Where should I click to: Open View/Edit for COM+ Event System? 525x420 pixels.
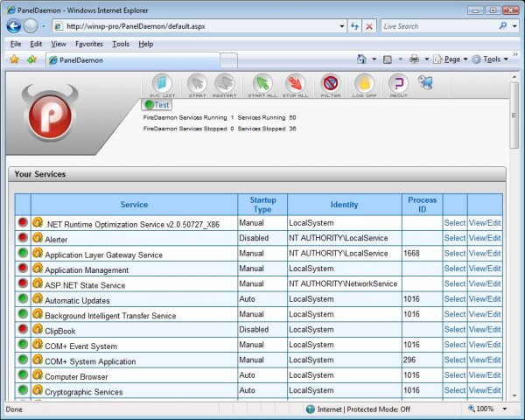485,345
